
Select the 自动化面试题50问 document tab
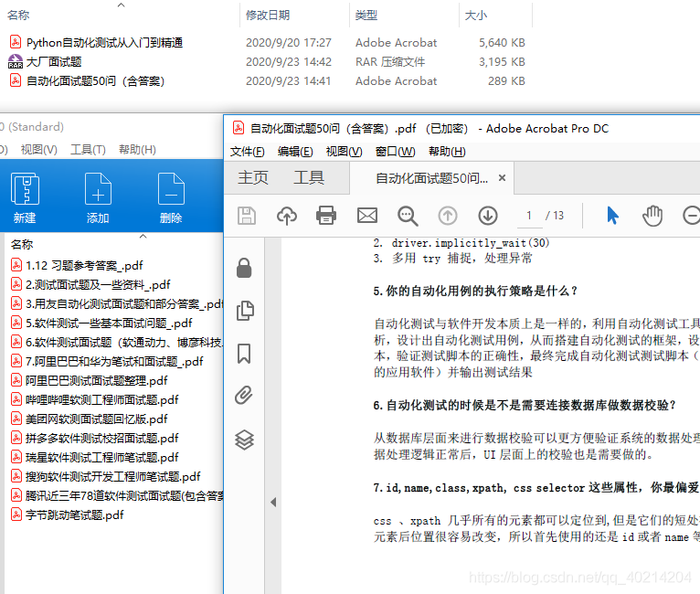click(431, 178)
